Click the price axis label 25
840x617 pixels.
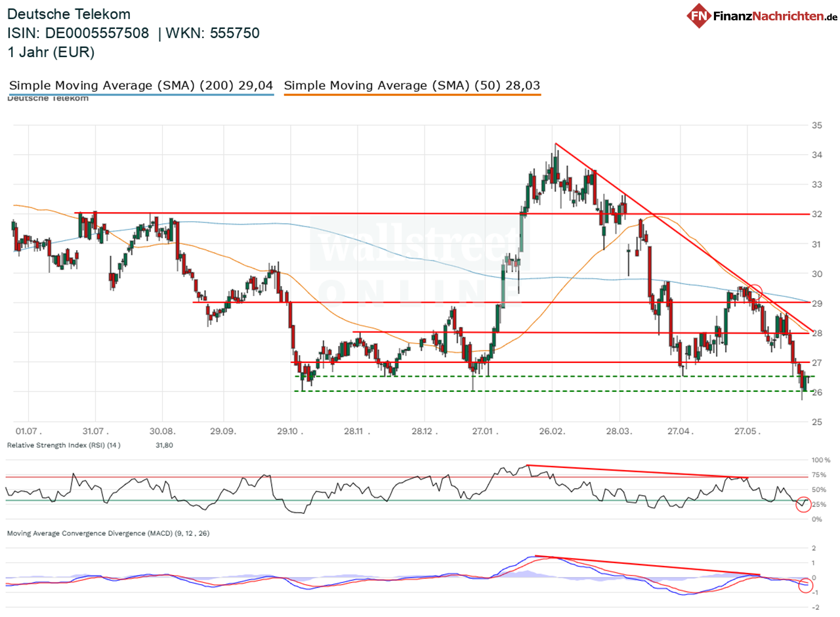coord(817,421)
